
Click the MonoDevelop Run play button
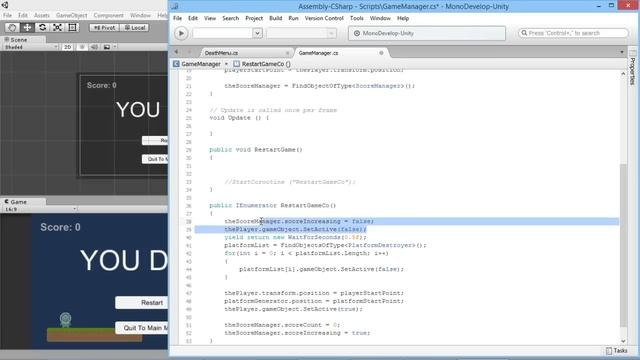click(181, 33)
